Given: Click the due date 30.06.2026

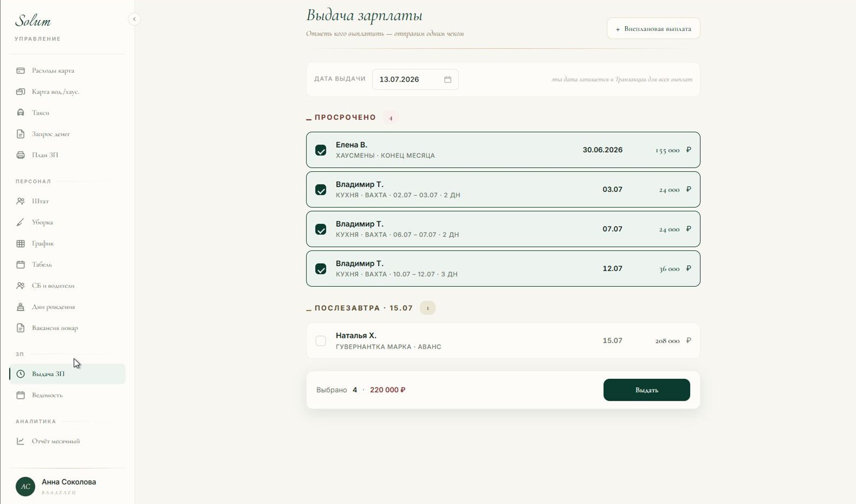Looking at the screenshot, I should pos(602,150).
